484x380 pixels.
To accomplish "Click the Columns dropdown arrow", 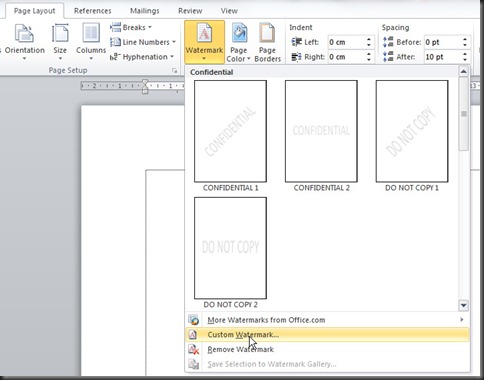I will point(91,59).
